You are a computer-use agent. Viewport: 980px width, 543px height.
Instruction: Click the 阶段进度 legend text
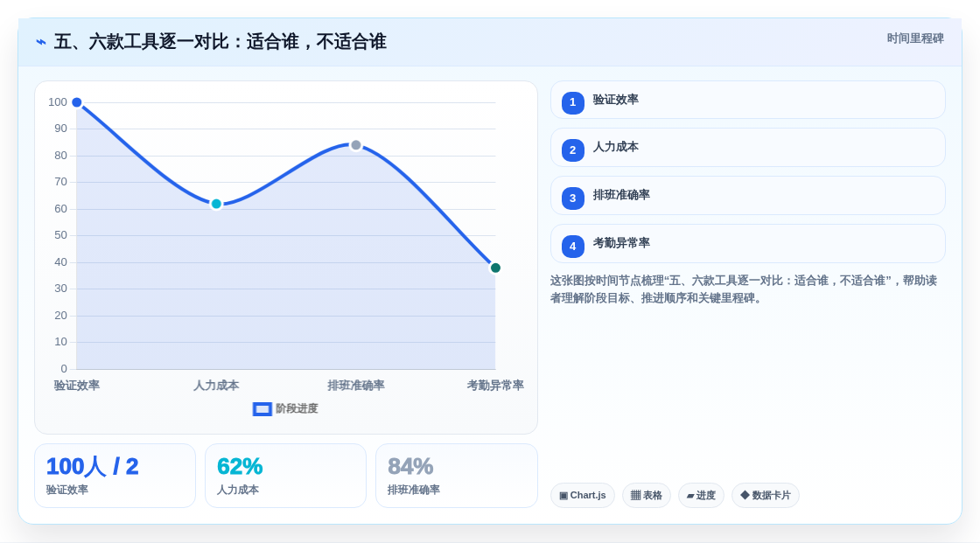(297, 408)
